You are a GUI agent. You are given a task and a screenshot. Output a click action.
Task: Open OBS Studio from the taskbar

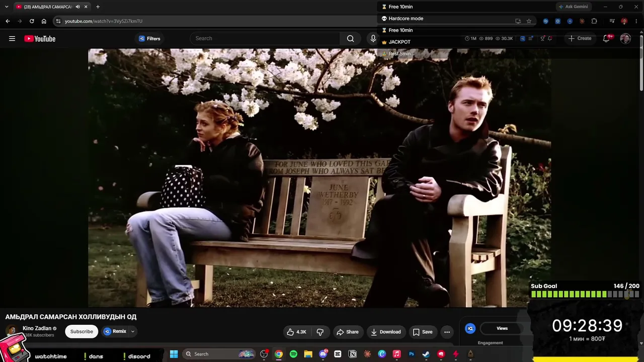point(264,354)
